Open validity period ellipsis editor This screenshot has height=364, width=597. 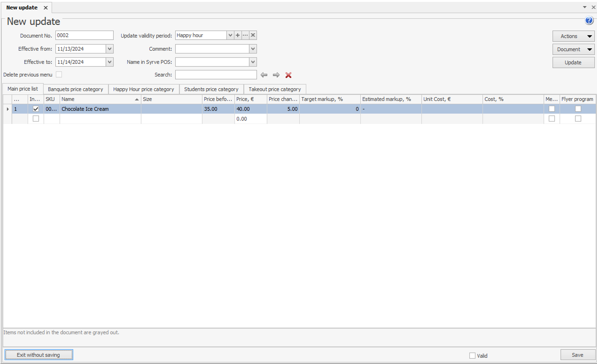(245, 35)
